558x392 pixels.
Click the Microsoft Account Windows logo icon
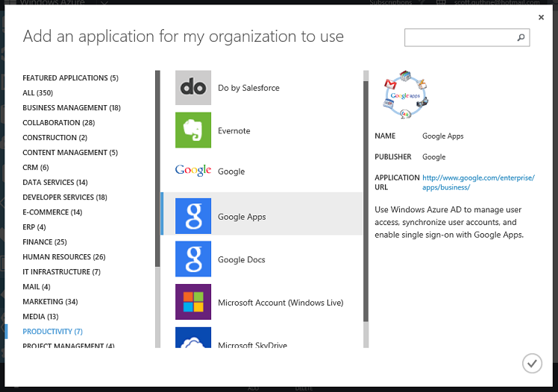pyautogui.click(x=193, y=302)
